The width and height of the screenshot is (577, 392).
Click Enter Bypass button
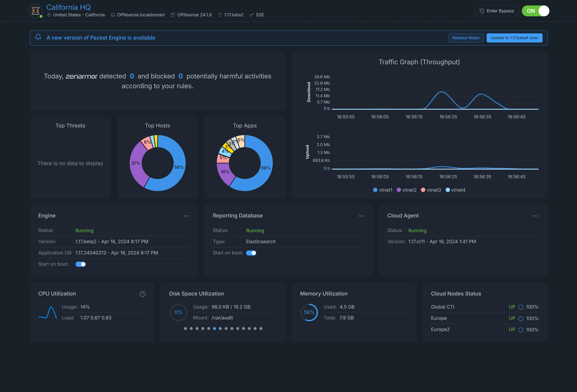pos(496,11)
